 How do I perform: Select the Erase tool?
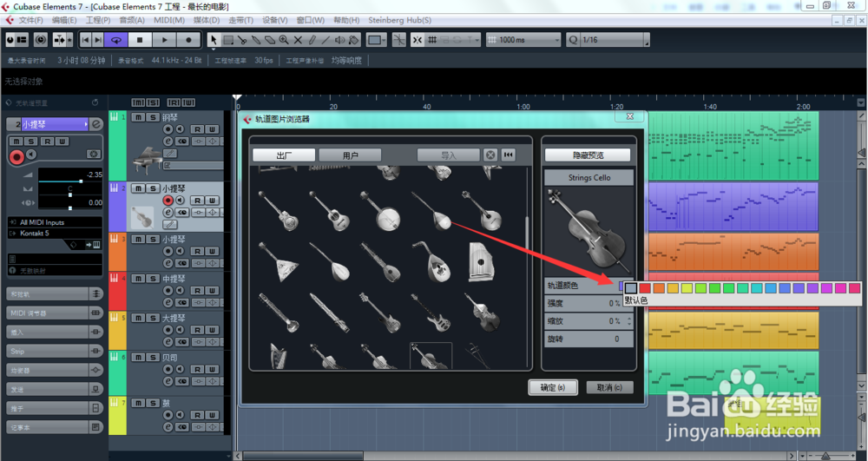click(270, 40)
